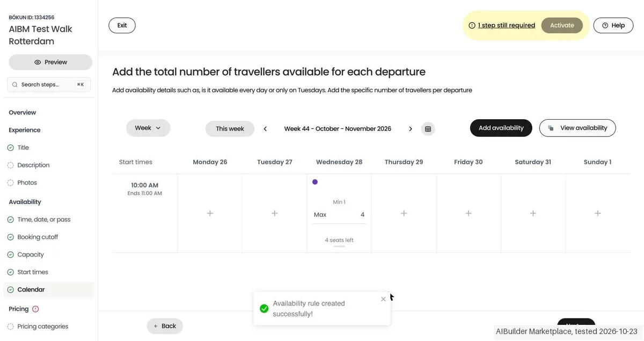
Task: Click the purple availability dot on Wednesday 28
Action: (315, 182)
